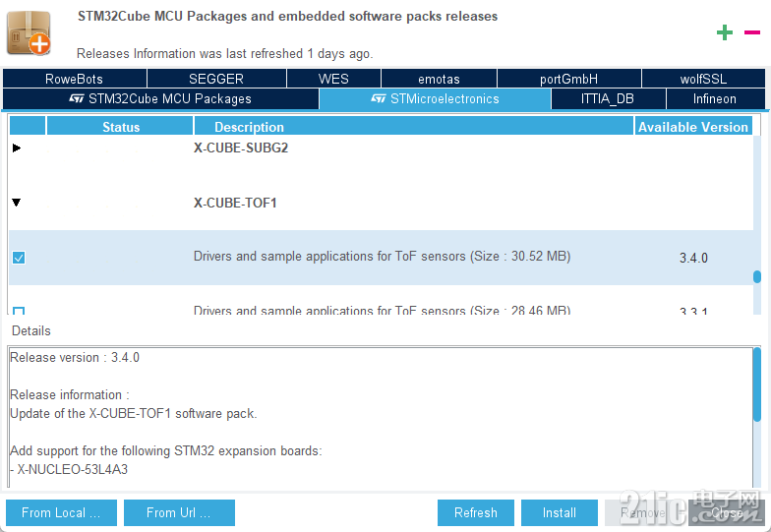This screenshot has height=532, width=771.
Task: Click the Install button
Action: [559, 513]
